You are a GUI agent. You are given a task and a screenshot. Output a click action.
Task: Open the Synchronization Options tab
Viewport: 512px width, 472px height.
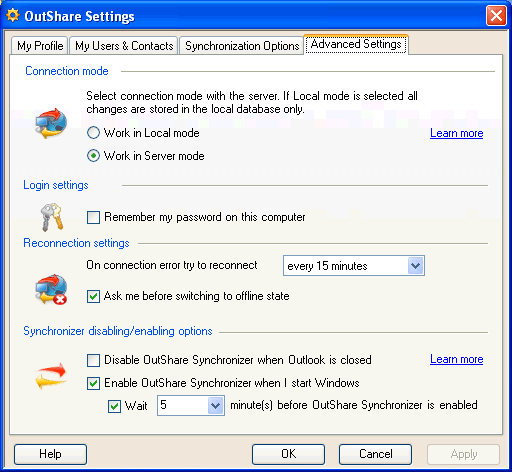click(242, 46)
